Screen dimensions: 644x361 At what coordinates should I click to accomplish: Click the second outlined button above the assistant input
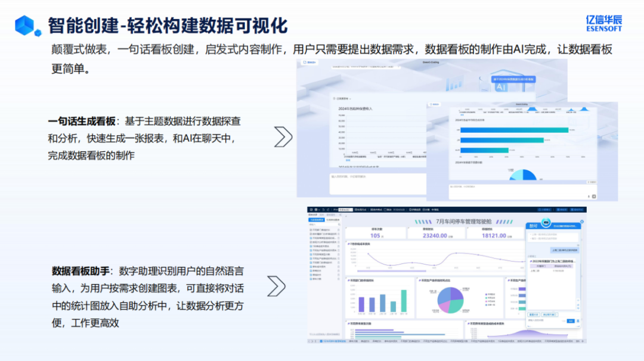coord(549,315)
